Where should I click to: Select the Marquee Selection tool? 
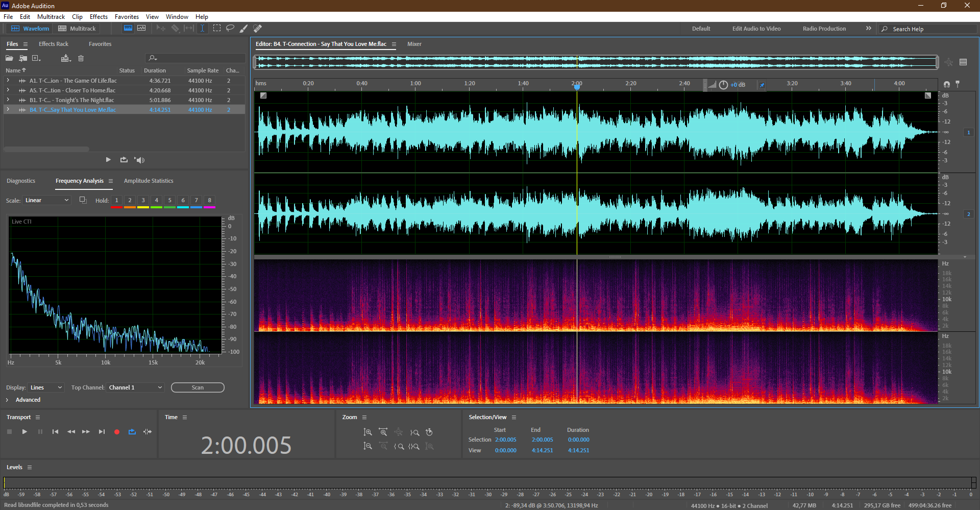pyautogui.click(x=216, y=28)
